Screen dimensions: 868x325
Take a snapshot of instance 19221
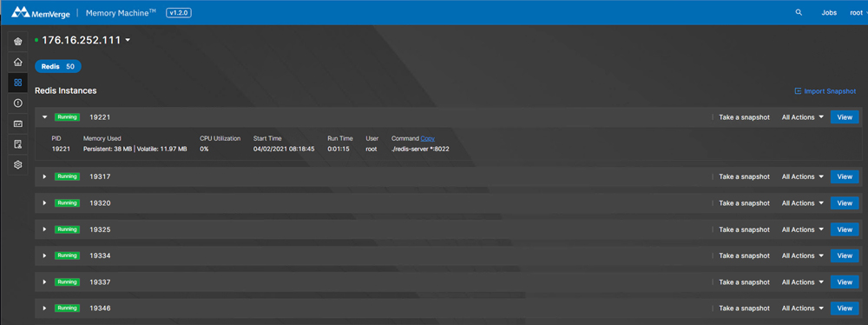click(x=744, y=117)
